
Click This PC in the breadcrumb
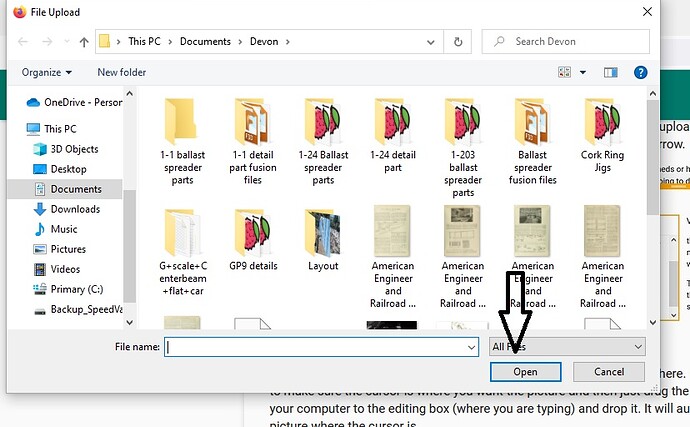(144, 41)
